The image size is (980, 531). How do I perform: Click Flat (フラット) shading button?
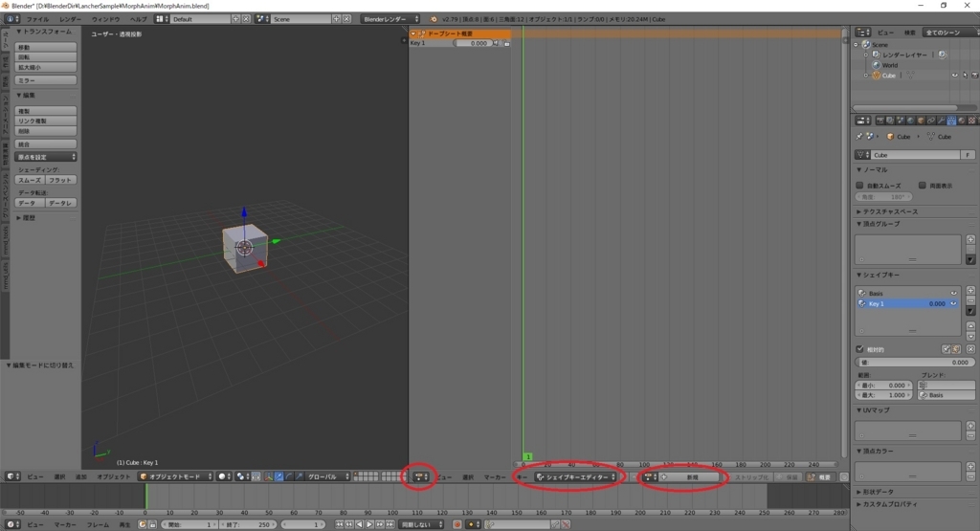click(x=60, y=180)
